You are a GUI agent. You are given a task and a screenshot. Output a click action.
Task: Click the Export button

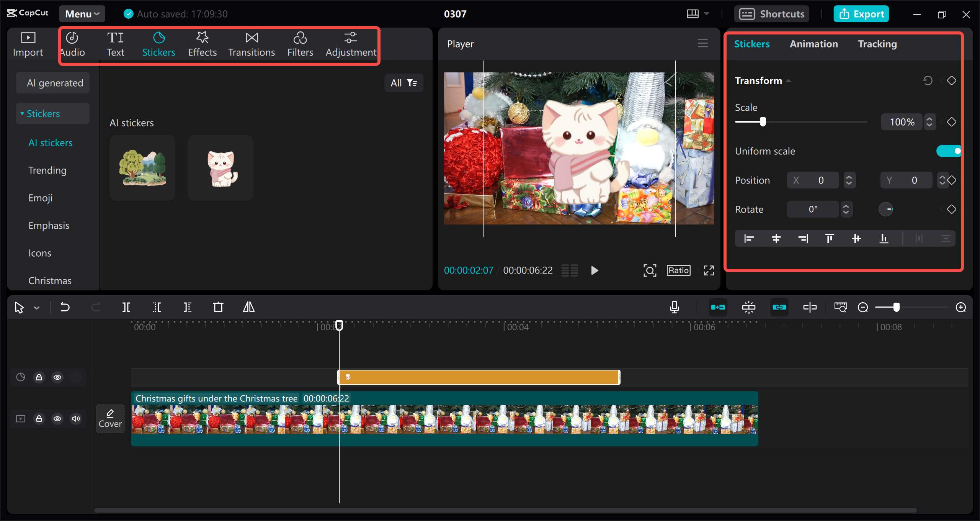(861, 13)
